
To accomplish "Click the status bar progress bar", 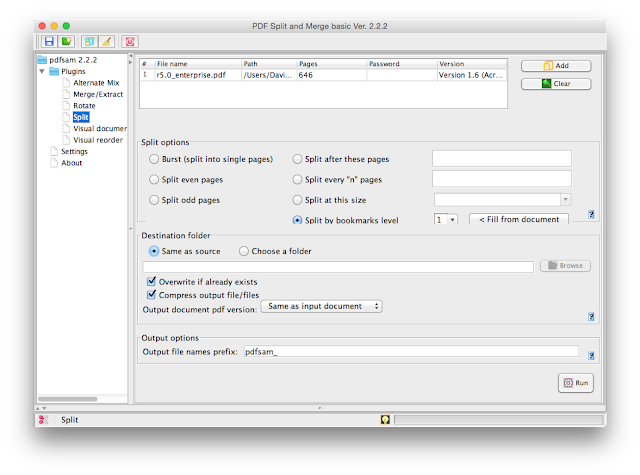I will (x=498, y=420).
